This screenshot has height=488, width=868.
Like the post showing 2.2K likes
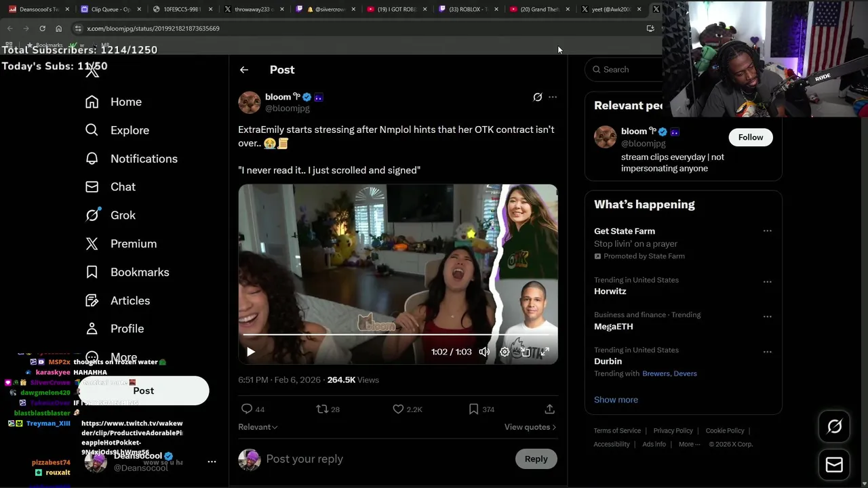(398, 409)
